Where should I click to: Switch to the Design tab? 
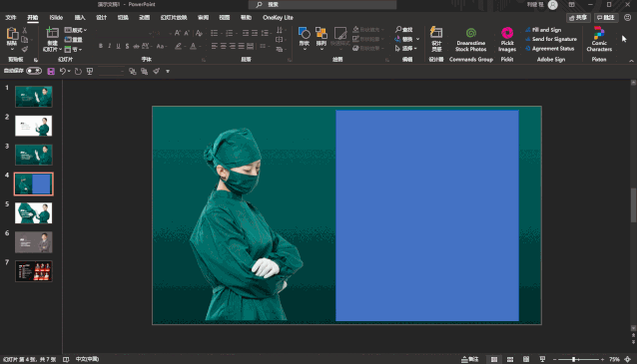click(x=101, y=17)
